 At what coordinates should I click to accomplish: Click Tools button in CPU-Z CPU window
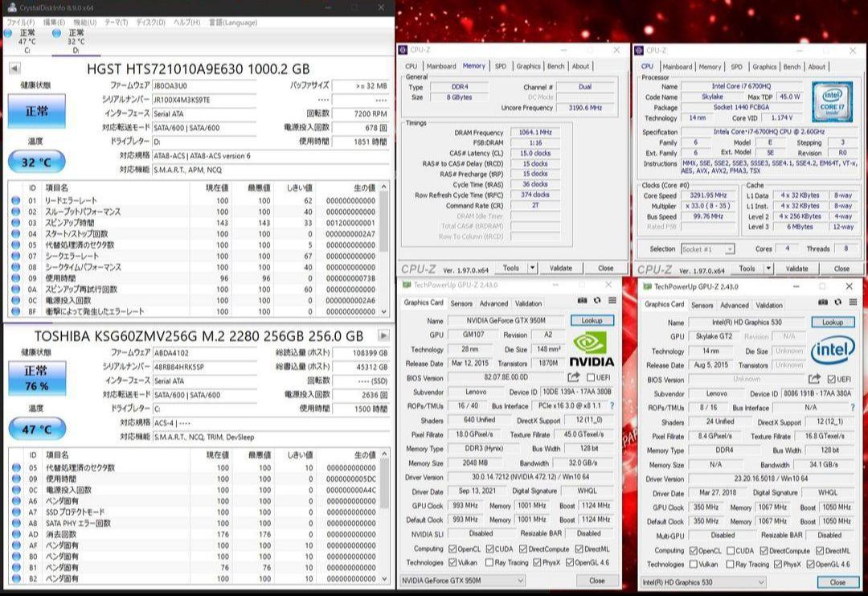747,269
